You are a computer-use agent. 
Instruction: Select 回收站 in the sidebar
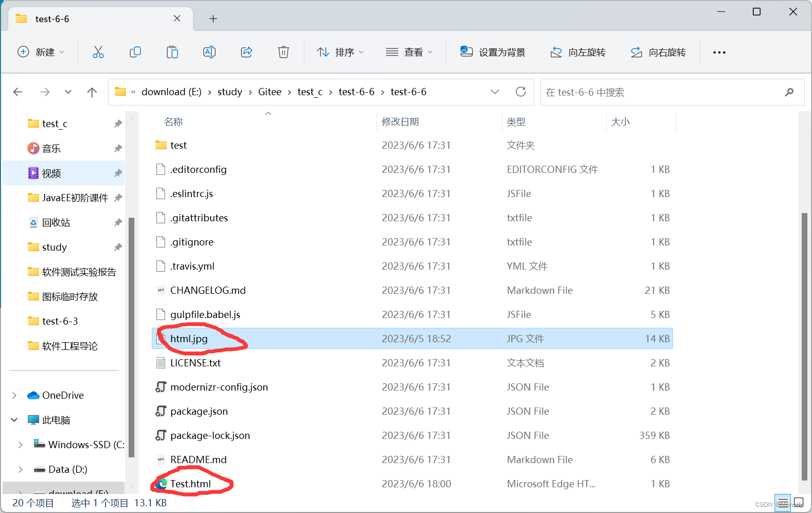(x=64, y=222)
